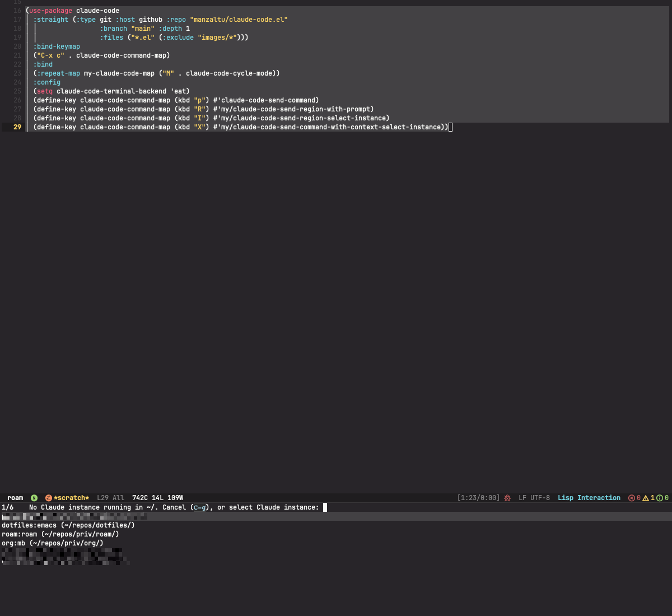Click line number 29 in the gutter
The width and height of the screenshot is (672, 616).
click(17, 127)
